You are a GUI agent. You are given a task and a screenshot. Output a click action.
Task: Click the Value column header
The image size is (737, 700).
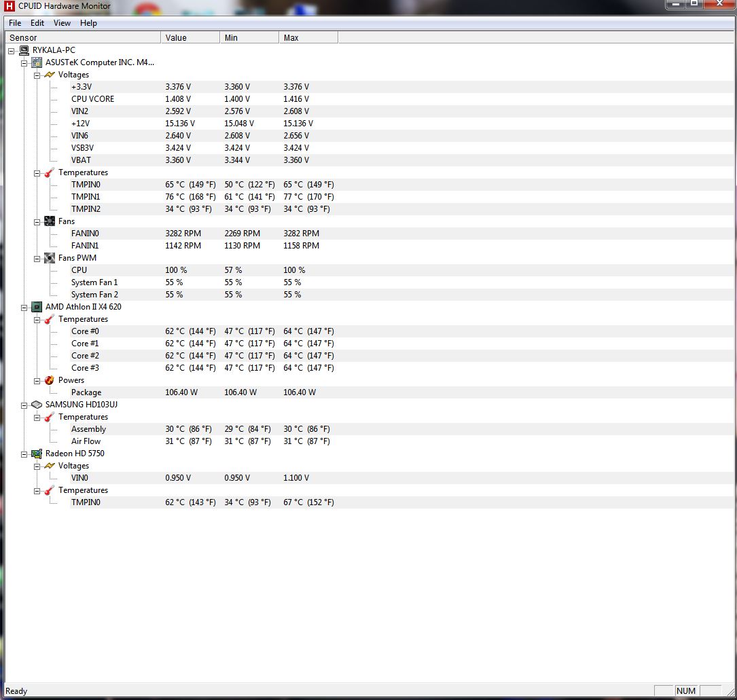[x=190, y=37]
